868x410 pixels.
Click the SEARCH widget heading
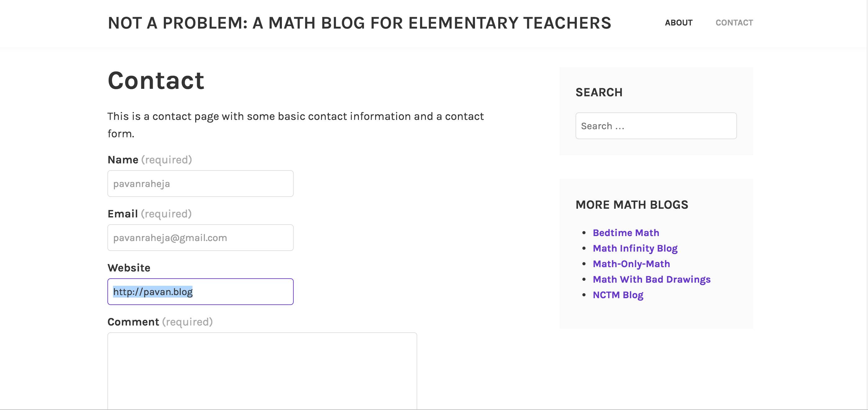(599, 92)
